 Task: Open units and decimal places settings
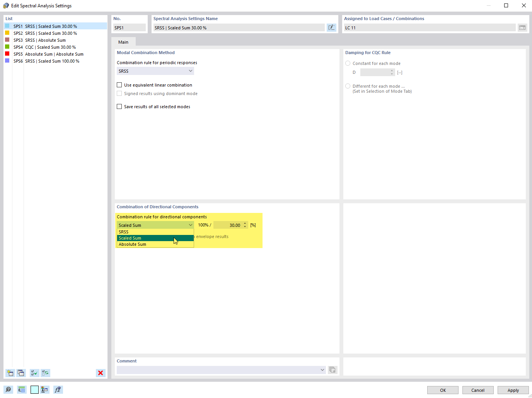[22, 389]
